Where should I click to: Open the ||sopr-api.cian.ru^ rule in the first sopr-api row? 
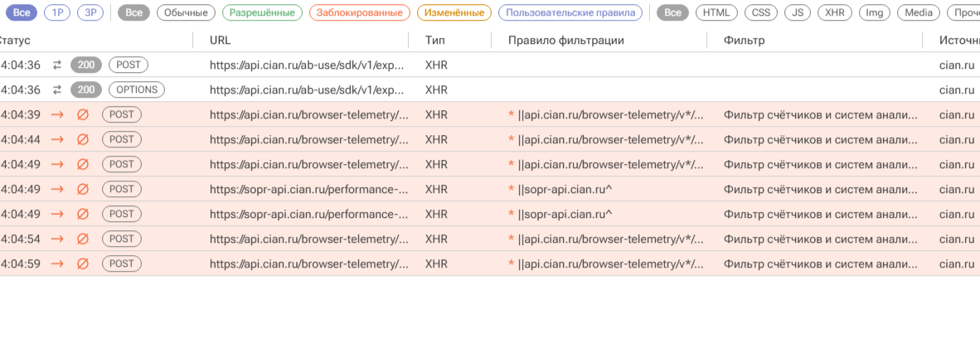565,189
